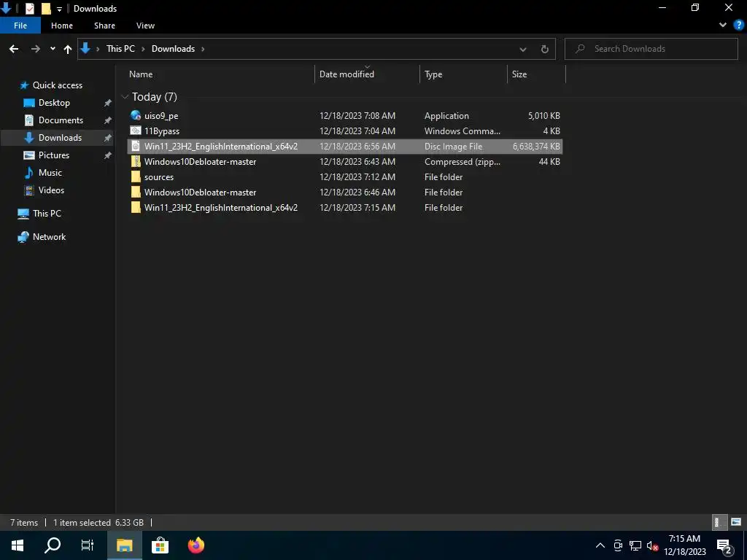This screenshot has width=747, height=560.
Task: Open Explorer help question mark
Action: click(738, 25)
